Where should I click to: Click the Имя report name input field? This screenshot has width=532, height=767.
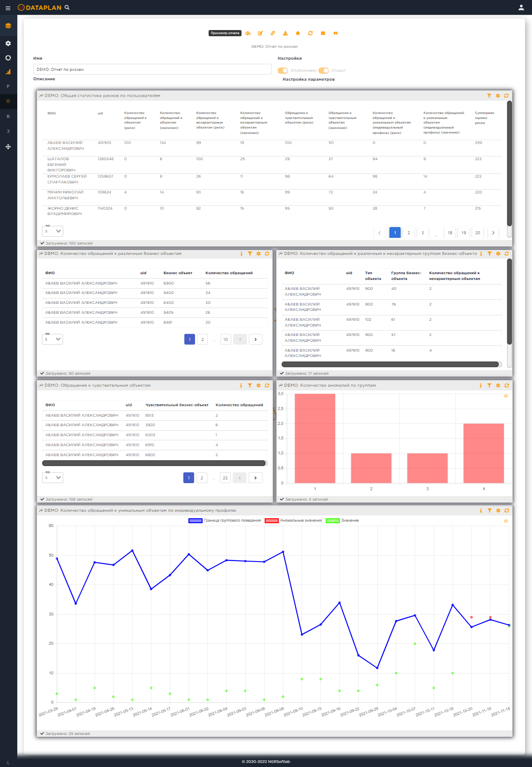point(152,69)
